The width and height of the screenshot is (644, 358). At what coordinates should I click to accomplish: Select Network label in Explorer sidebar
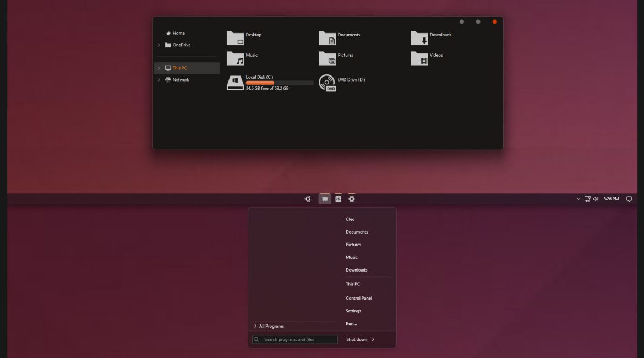[x=181, y=80]
